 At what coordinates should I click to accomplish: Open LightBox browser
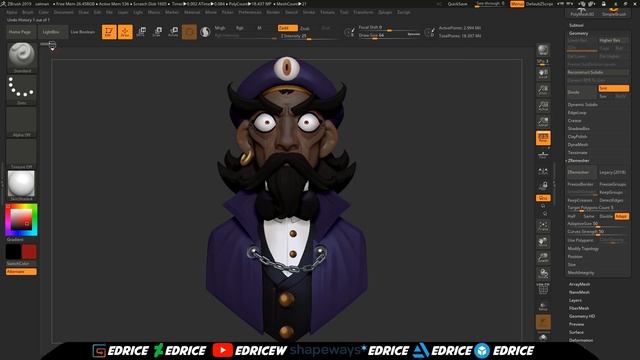click(51, 32)
